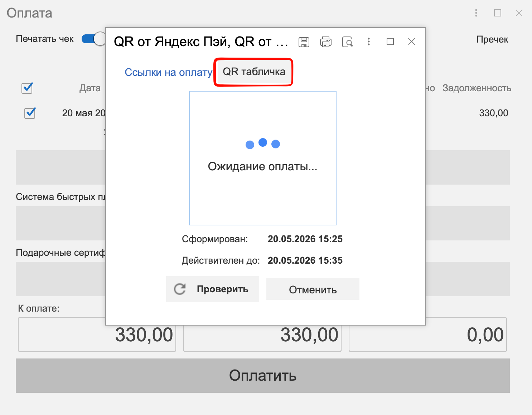Click the Задолженность column header
This screenshot has width=532, height=415.
(477, 88)
